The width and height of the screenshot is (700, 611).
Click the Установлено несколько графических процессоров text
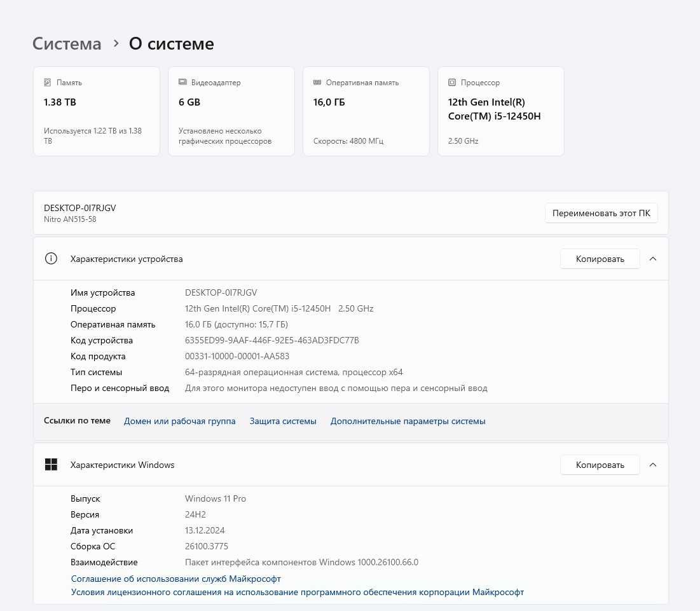(x=225, y=135)
